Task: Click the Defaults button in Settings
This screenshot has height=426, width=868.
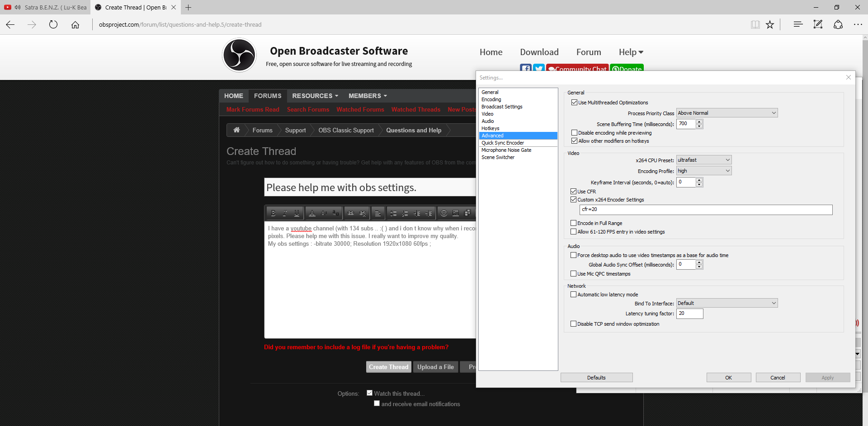Action: click(596, 378)
